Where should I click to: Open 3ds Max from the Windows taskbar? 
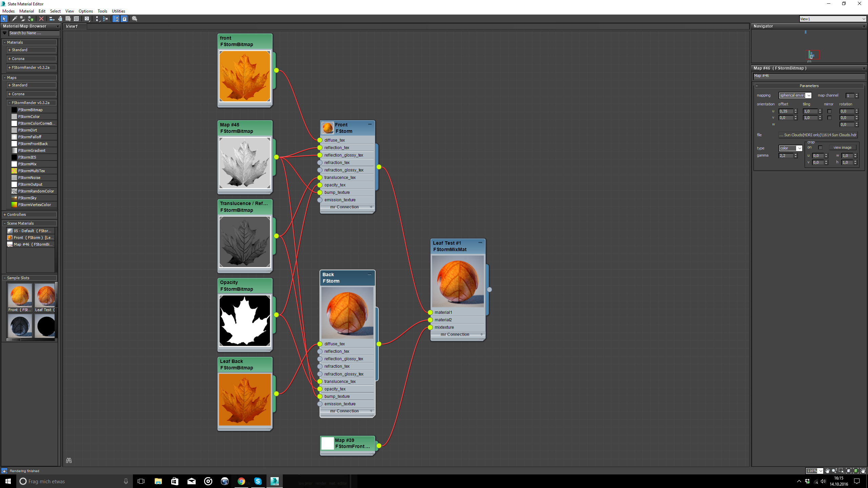tap(274, 481)
